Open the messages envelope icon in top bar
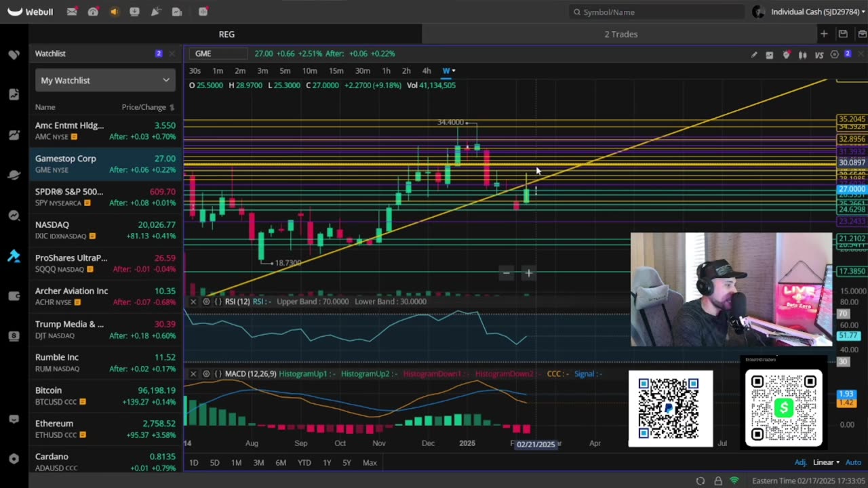The image size is (868, 488). coord(72,12)
